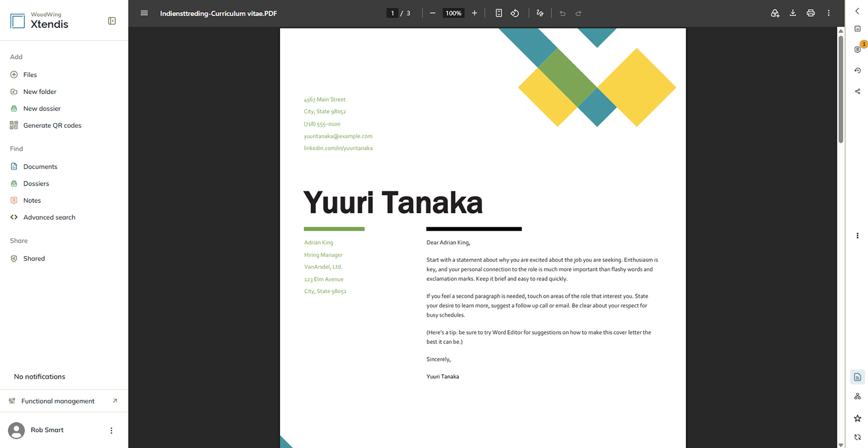Click the 100% zoom level field

[x=453, y=13]
